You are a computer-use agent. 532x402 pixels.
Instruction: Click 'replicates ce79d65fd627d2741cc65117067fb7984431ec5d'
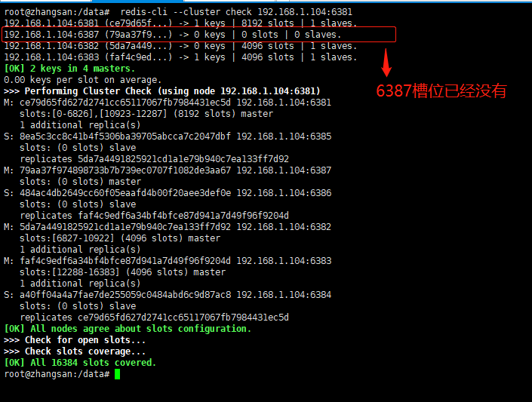click(x=155, y=318)
